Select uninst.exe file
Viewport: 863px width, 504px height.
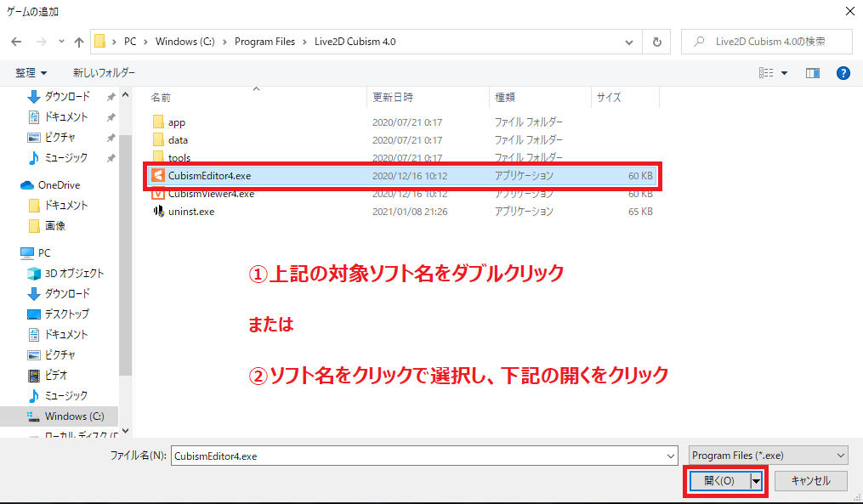coord(191,212)
